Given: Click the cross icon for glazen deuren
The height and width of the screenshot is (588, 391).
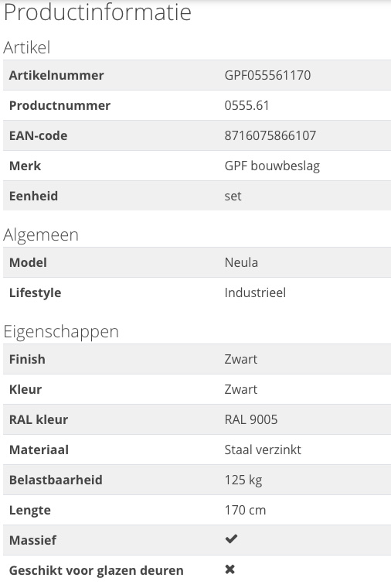Looking at the screenshot, I should (x=230, y=569).
